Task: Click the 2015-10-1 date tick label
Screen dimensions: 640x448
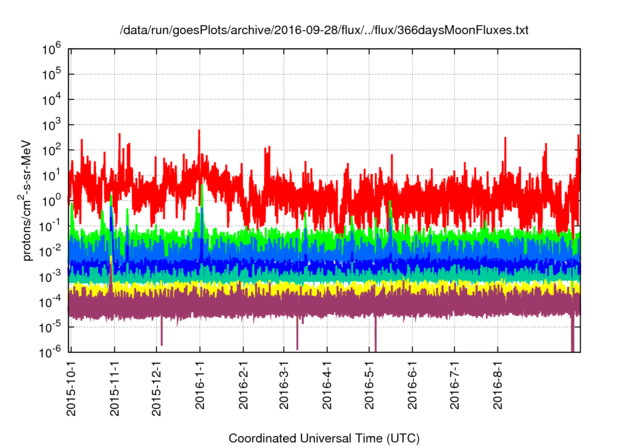Action: tap(73, 387)
